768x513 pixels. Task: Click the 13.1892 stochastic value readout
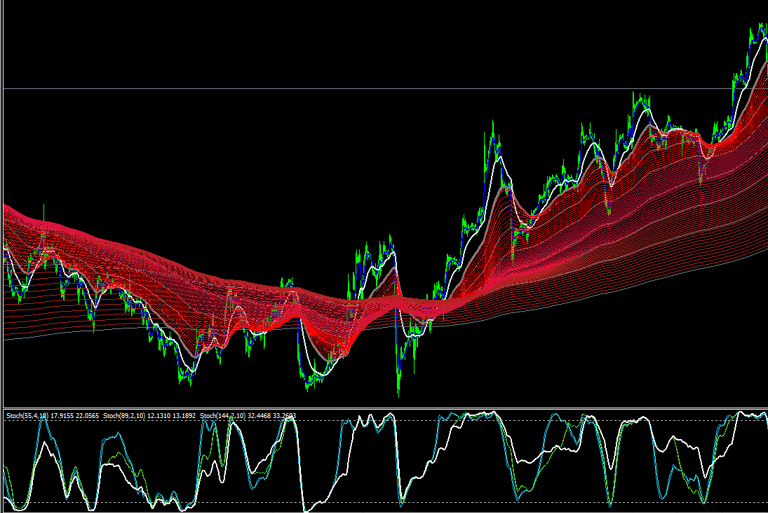point(184,415)
